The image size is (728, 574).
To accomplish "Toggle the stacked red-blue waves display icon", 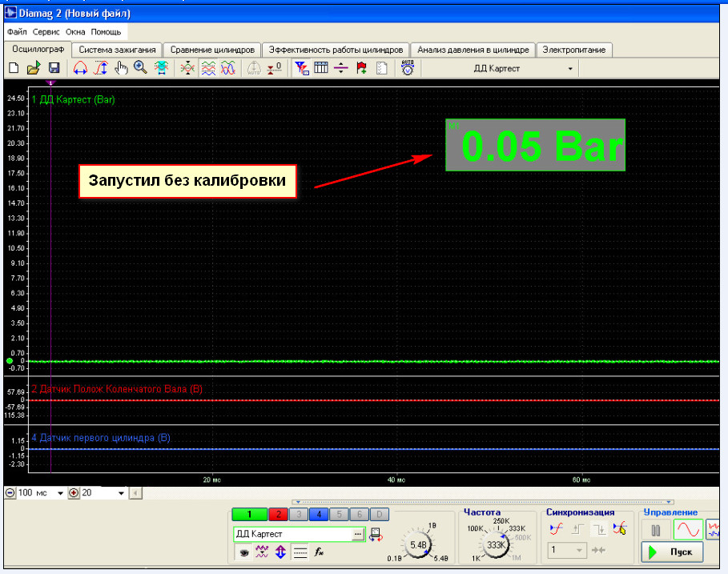I will pyautogui.click(x=208, y=68).
